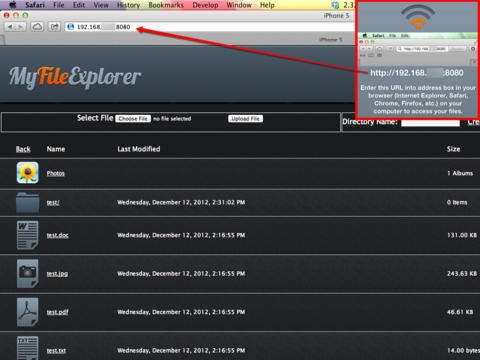Image resolution: width=480 pixels, height=360 pixels.
Task: Open the test.pdf link
Action: (58, 312)
